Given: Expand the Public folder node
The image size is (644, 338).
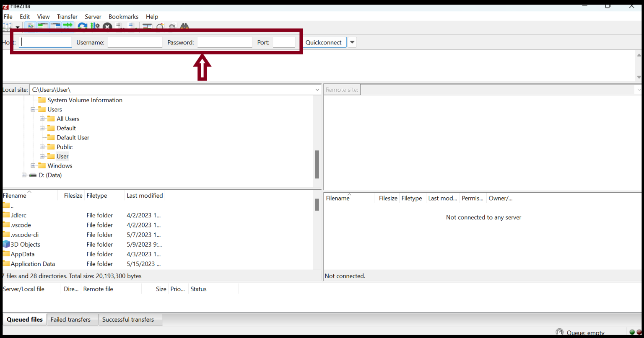Looking at the screenshot, I should (42, 147).
